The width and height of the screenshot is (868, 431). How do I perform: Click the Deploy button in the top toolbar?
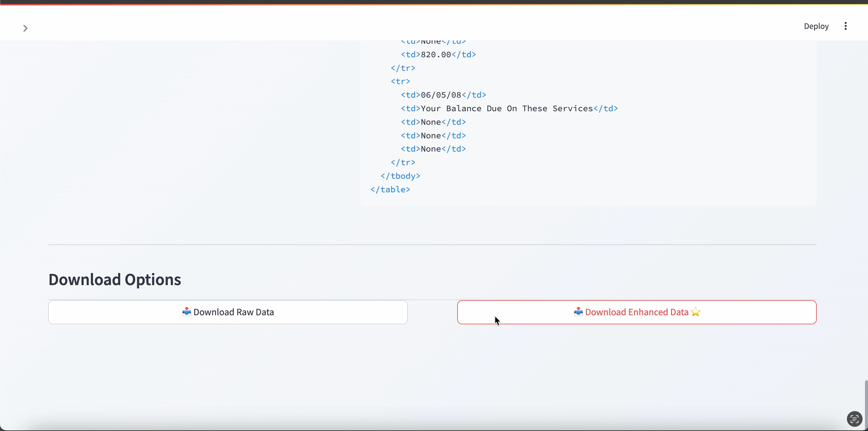[x=816, y=26]
